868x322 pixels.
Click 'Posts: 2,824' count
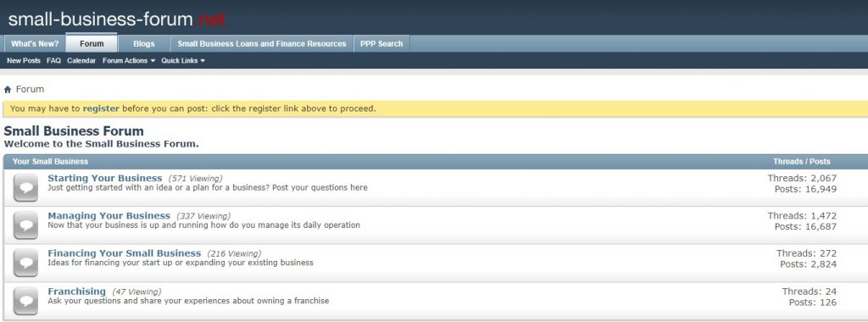[808, 264]
